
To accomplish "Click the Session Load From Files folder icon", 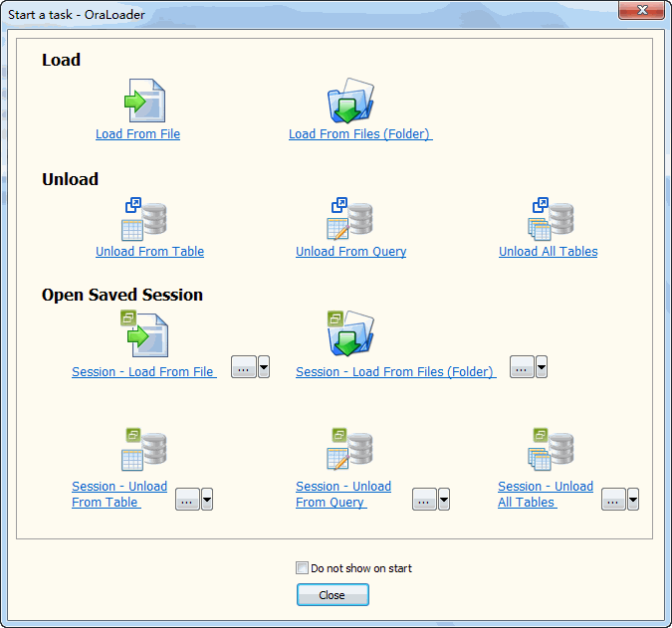I will click(350, 333).
